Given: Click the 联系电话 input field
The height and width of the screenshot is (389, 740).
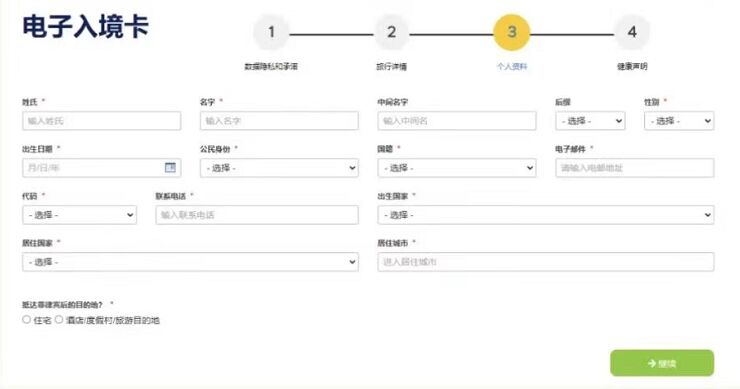Looking at the screenshot, I should (x=257, y=215).
